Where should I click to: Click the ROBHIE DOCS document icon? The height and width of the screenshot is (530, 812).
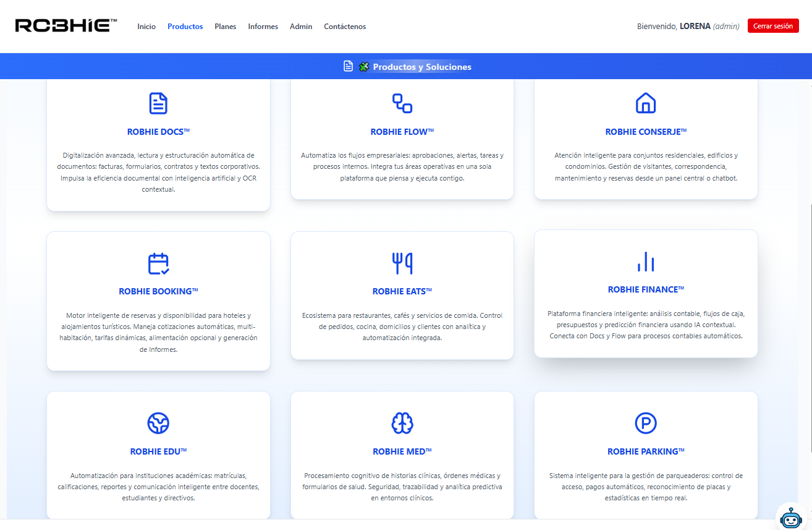tap(158, 103)
